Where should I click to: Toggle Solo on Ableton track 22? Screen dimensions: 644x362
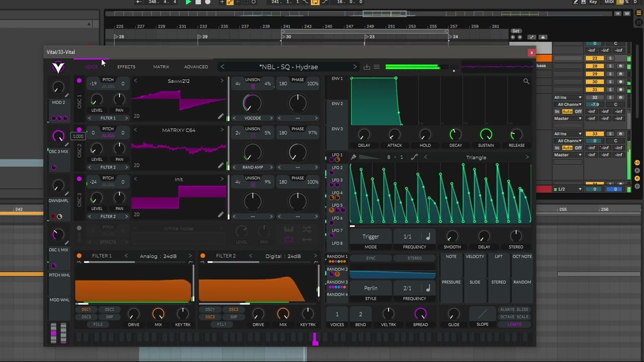(610, 58)
